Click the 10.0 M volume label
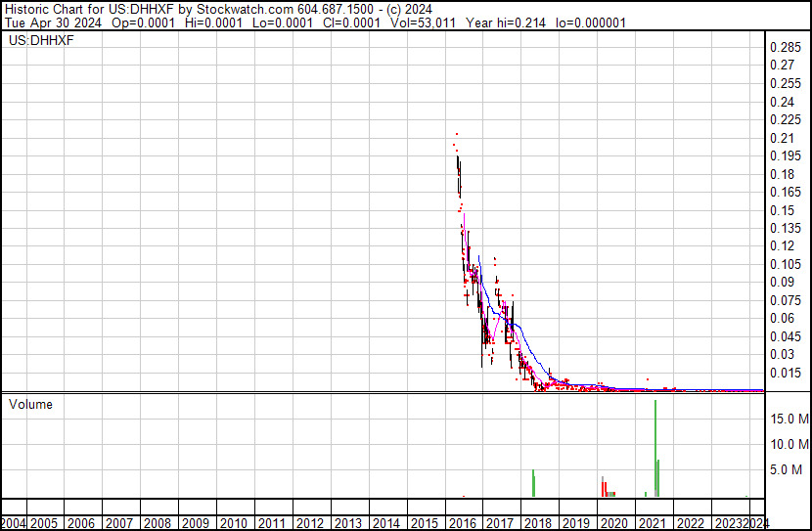812x531 pixels. point(789,444)
